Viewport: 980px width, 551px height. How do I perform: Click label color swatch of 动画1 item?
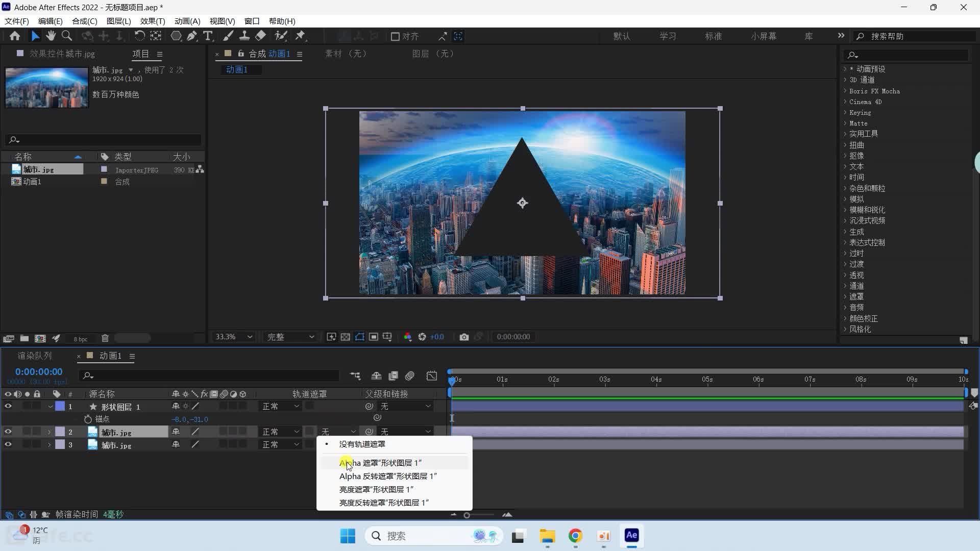coord(104,181)
